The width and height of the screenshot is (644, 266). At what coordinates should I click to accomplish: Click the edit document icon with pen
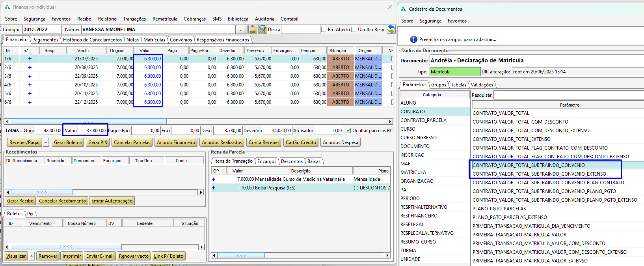[x=262, y=30]
